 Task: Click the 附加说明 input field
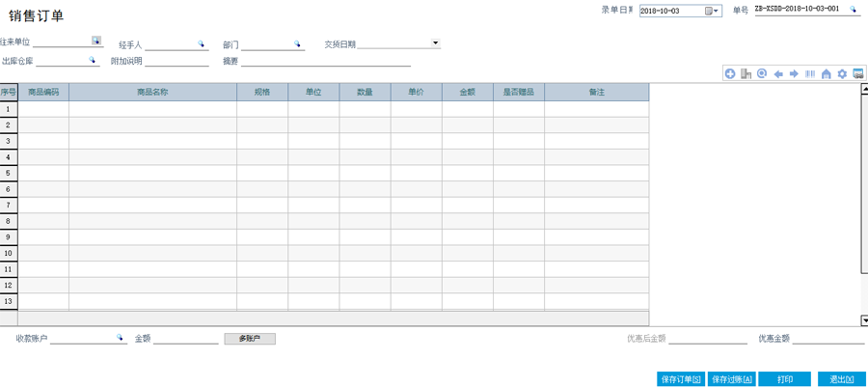pyautogui.click(x=176, y=61)
